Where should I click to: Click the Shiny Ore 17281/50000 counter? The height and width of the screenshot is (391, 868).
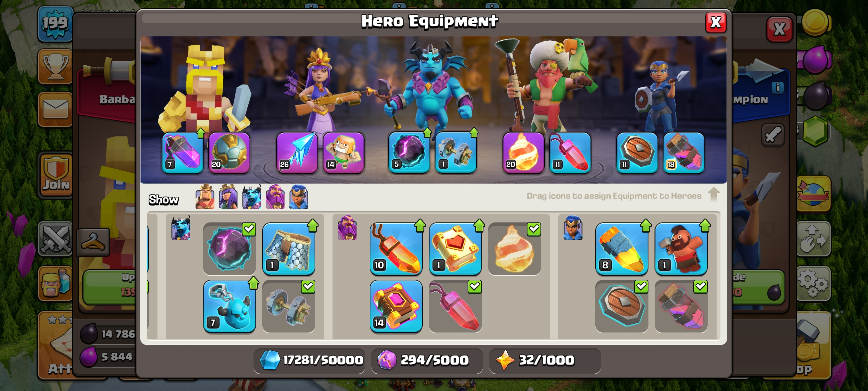(311, 360)
